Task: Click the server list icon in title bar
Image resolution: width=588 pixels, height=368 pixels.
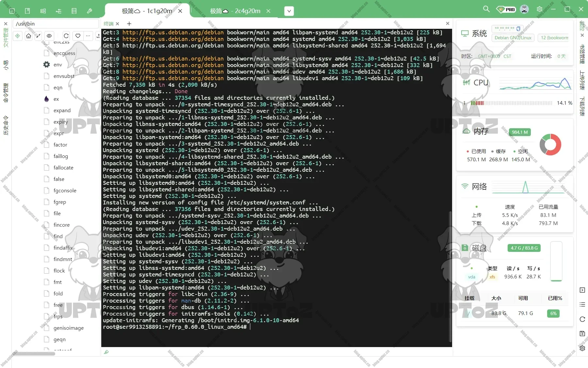Action: point(74,11)
